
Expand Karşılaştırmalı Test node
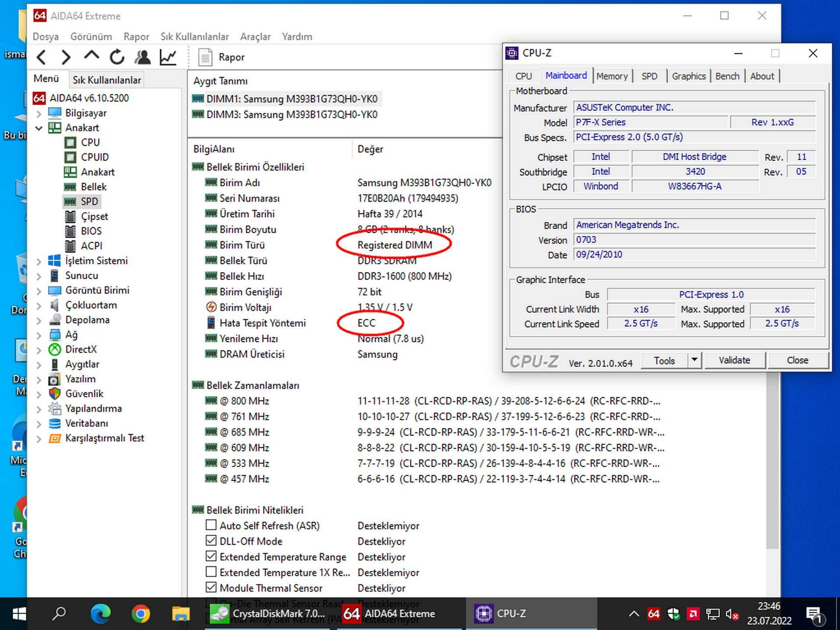pos(39,439)
